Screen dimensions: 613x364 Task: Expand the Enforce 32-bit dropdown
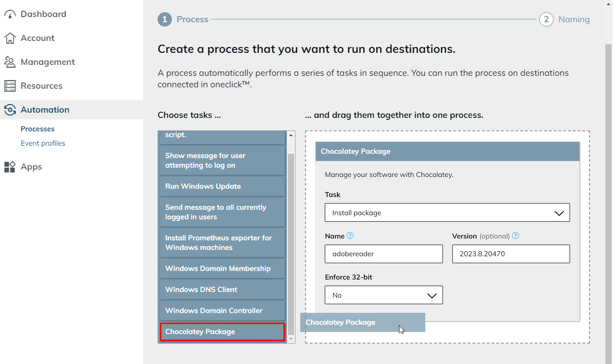click(384, 295)
